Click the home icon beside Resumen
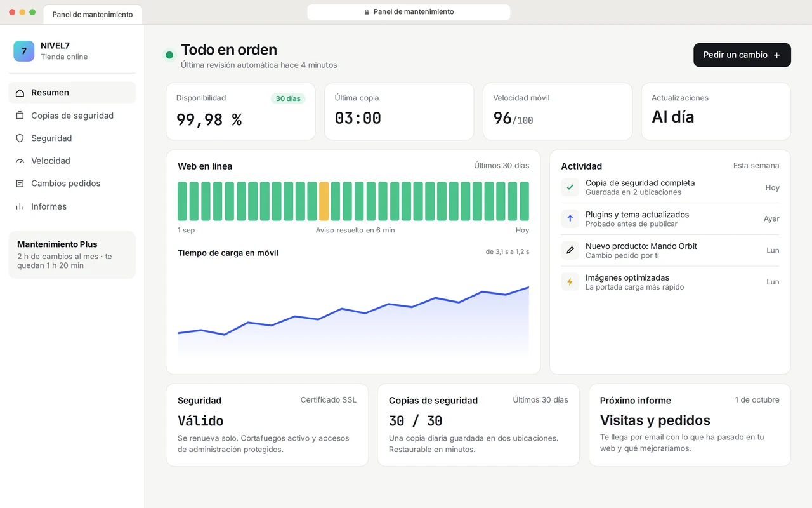Image resolution: width=812 pixels, height=508 pixels. [20, 93]
